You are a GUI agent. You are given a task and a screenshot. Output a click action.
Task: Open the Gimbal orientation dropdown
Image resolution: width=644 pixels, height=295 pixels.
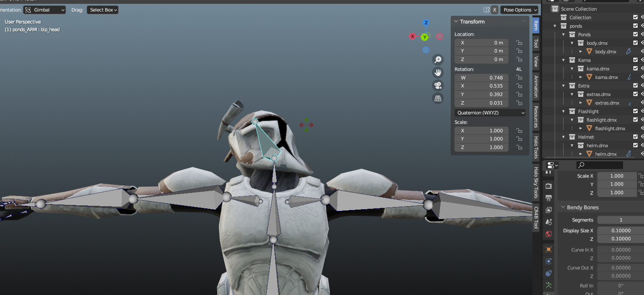coord(45,10)
